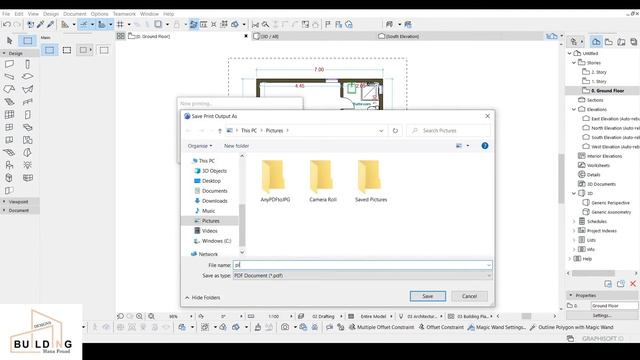This screenshot has height=360, width=640.
Task: Collapse the Stories folder in Navigator
Action: pyautogui.click(x=574, y=63)
